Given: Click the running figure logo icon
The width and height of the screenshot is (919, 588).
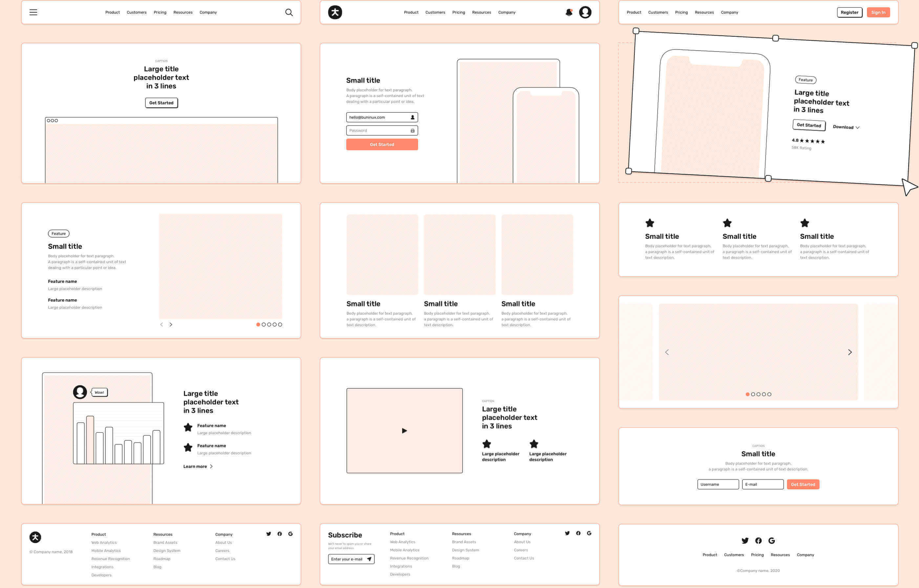Looking at the screenshot, I should 335,12.
